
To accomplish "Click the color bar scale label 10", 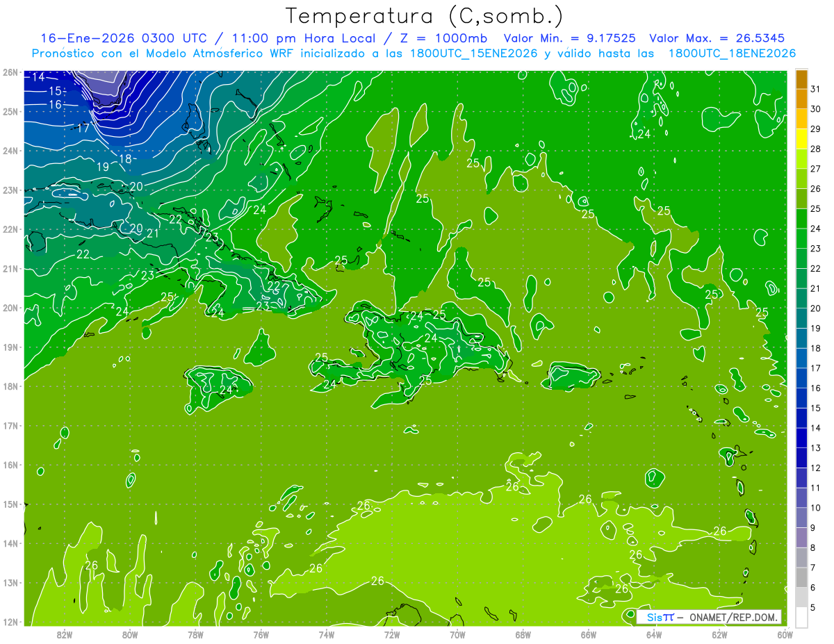I will coord(815,508).
